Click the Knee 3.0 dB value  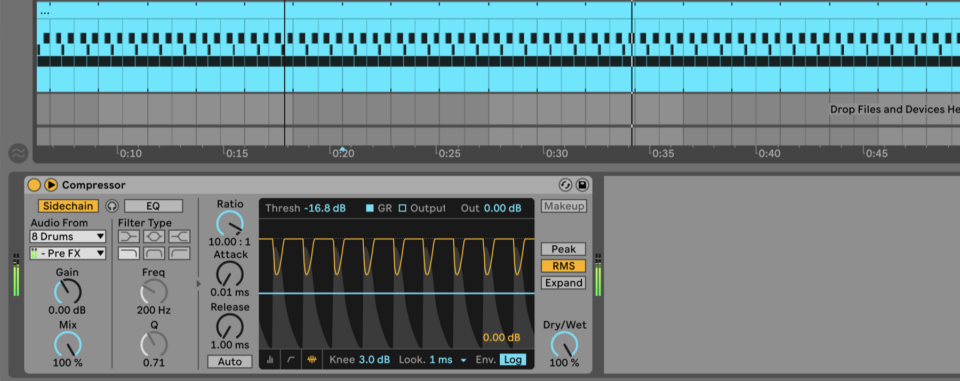tap(374, 360)
